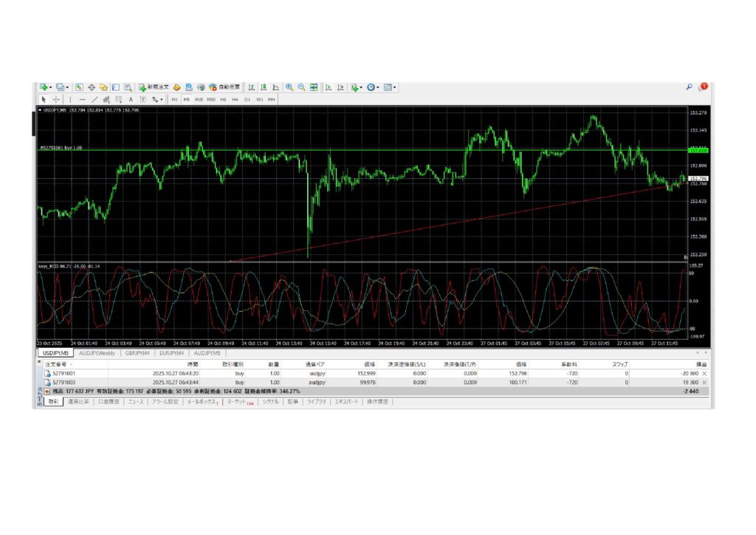Expand the chart templates dropdown

coord(394,87)
